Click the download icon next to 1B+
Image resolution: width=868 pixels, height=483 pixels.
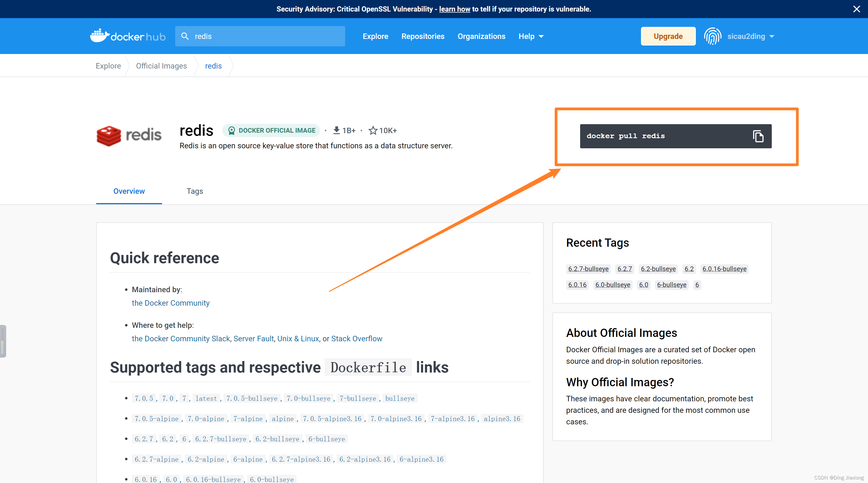(x=336, y=130)
